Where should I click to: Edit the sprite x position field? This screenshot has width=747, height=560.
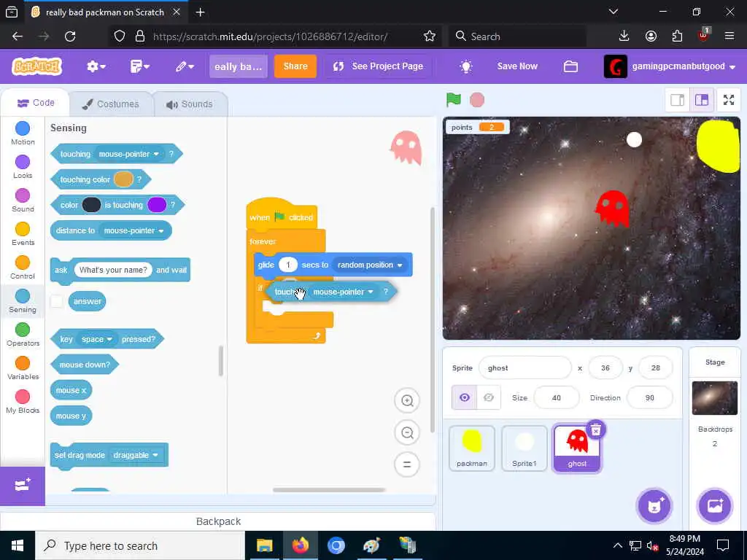[605, 367]
